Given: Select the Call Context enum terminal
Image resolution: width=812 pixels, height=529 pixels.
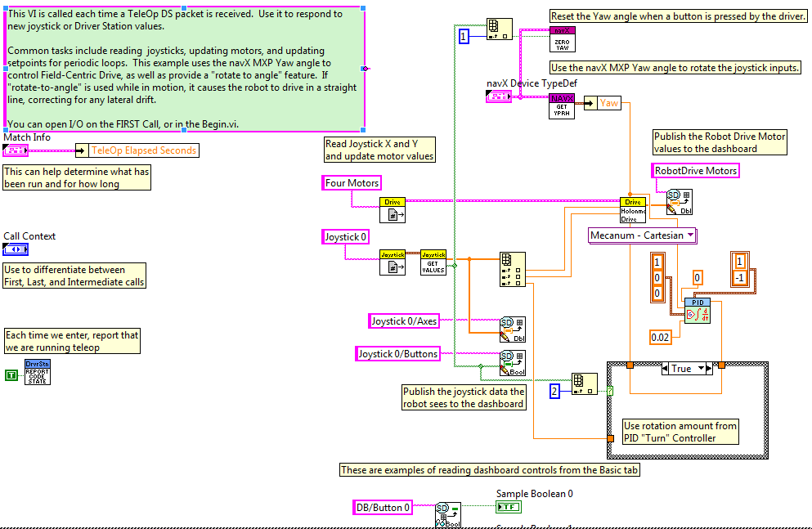Looking at the screenshot, I should (x=16, y=249).
